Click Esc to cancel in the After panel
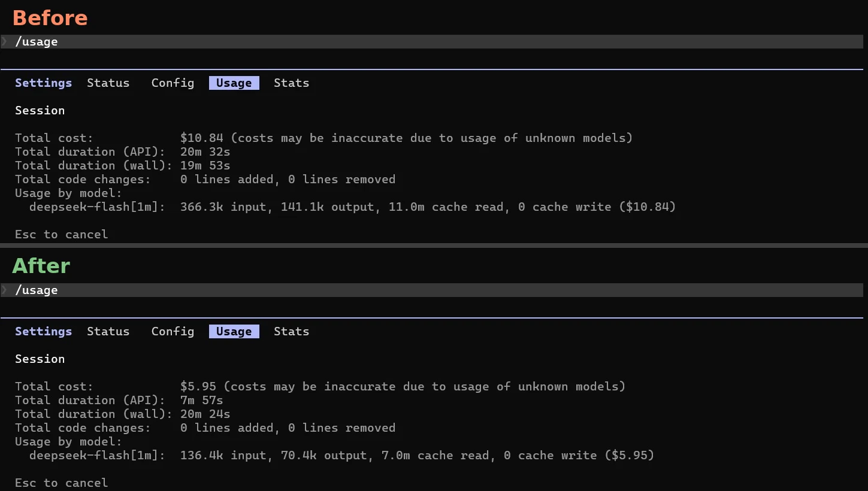 coord(62,483)
